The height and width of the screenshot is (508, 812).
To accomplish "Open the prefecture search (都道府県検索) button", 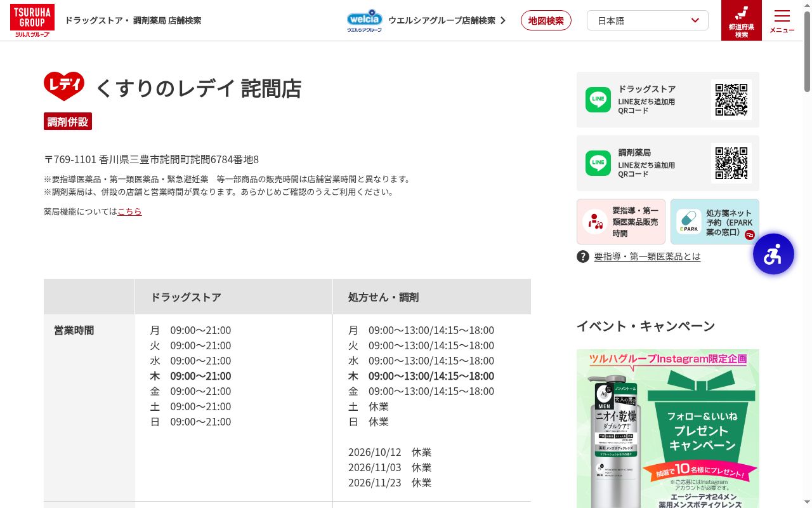I will (742, 20).
